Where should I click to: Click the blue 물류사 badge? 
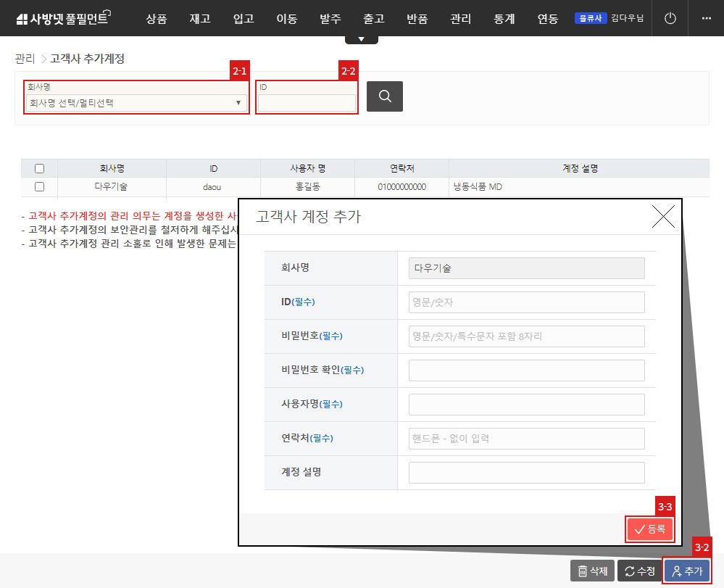point(590,18)
